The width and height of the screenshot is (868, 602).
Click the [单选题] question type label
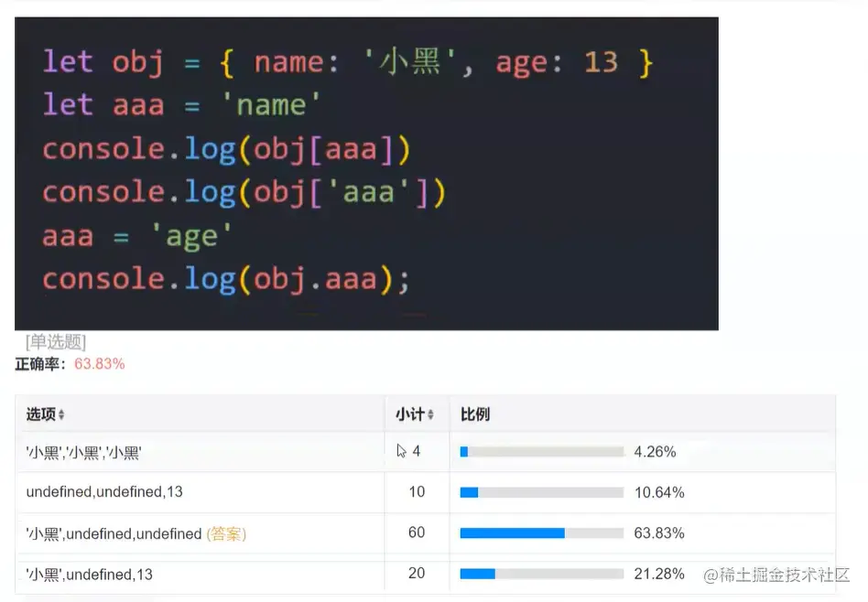point(56,342)
